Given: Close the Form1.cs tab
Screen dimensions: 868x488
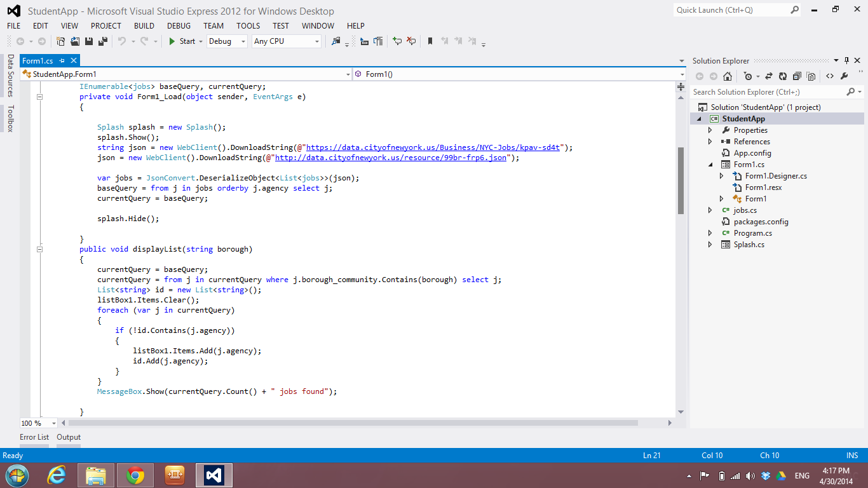Looking at the screenshot, I should pyautogui.click(x=73, y=61).
